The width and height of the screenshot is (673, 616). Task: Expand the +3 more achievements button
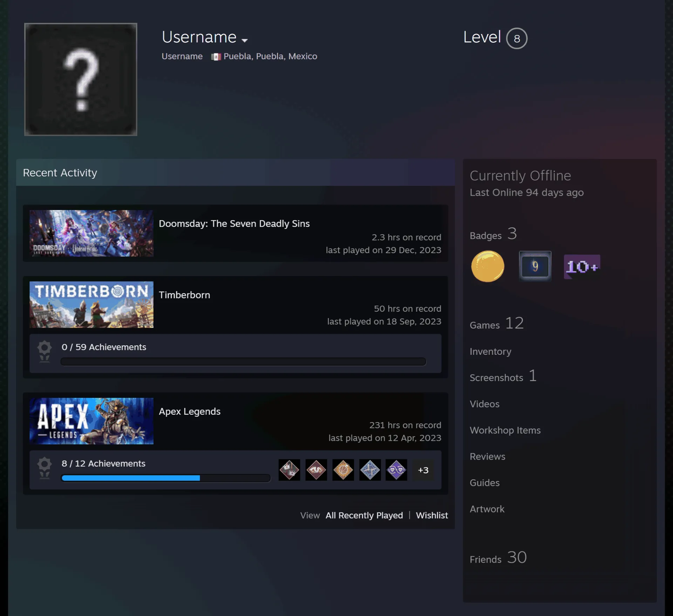pos(423,470)
